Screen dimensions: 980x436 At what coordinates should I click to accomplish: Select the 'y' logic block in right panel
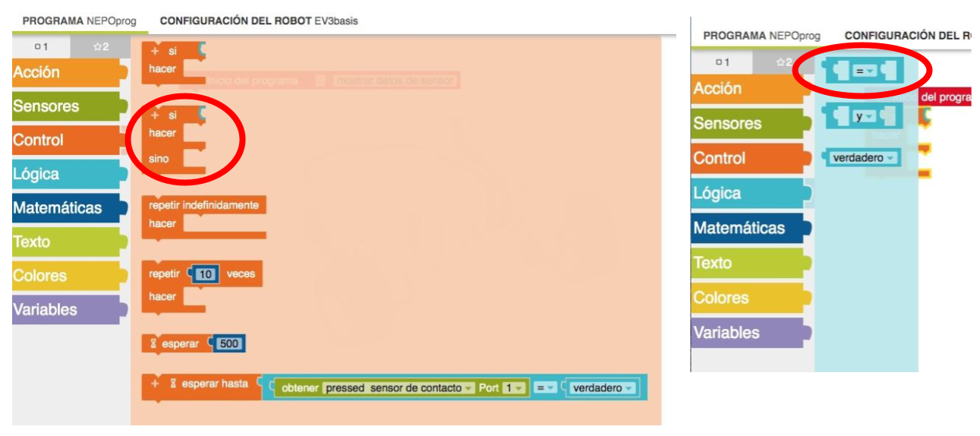coord(862,117)
